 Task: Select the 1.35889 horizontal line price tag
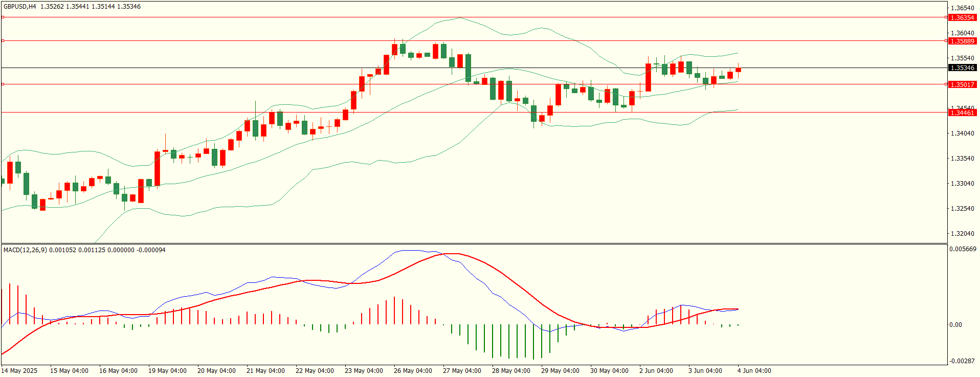(x=962, y=41)
